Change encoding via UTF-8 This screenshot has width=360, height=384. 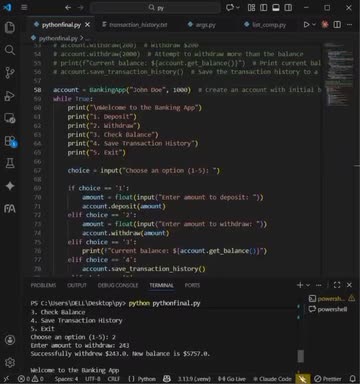(x=92, y=379)
